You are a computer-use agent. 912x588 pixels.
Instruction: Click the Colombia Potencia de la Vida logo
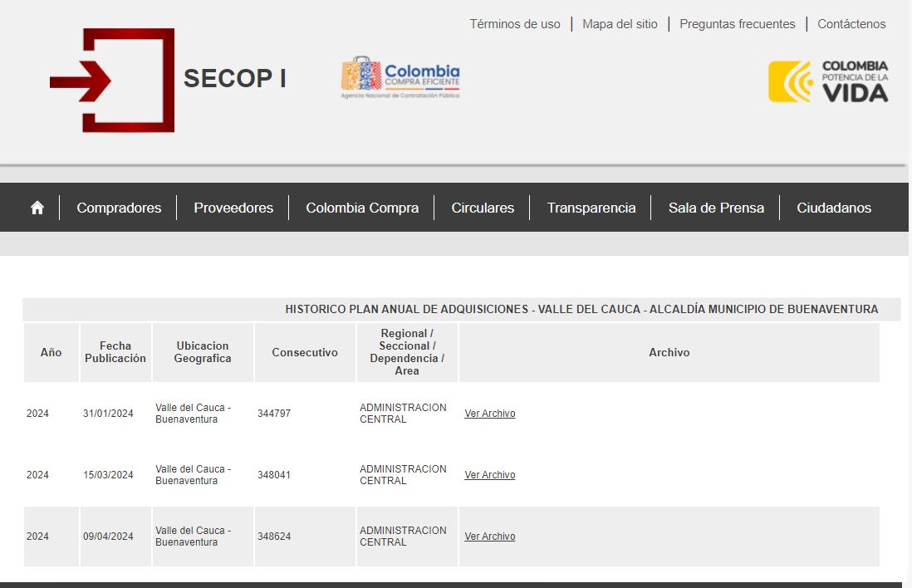pos(828,81)
